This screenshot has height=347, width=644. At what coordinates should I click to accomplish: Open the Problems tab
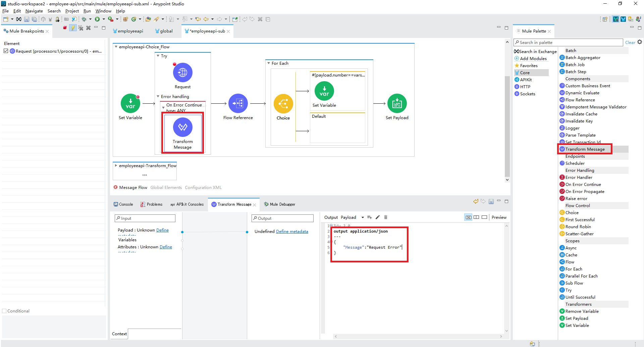coord(151,204)
